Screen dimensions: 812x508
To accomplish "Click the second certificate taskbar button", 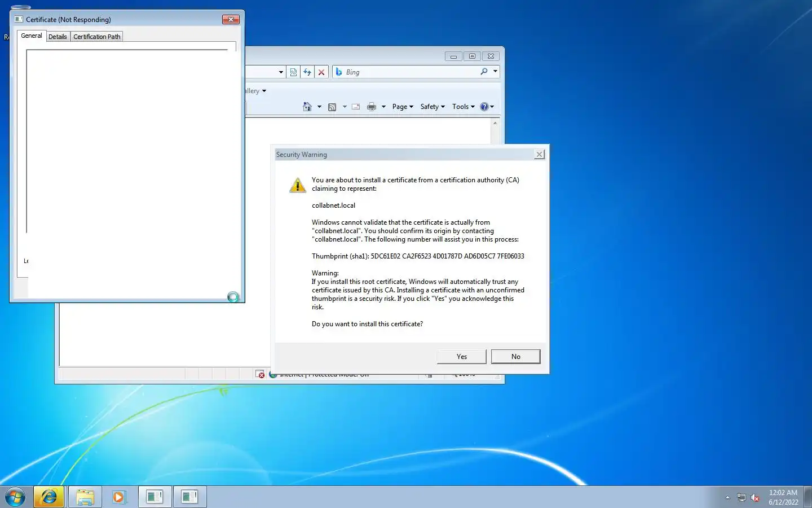I will 189,497.
